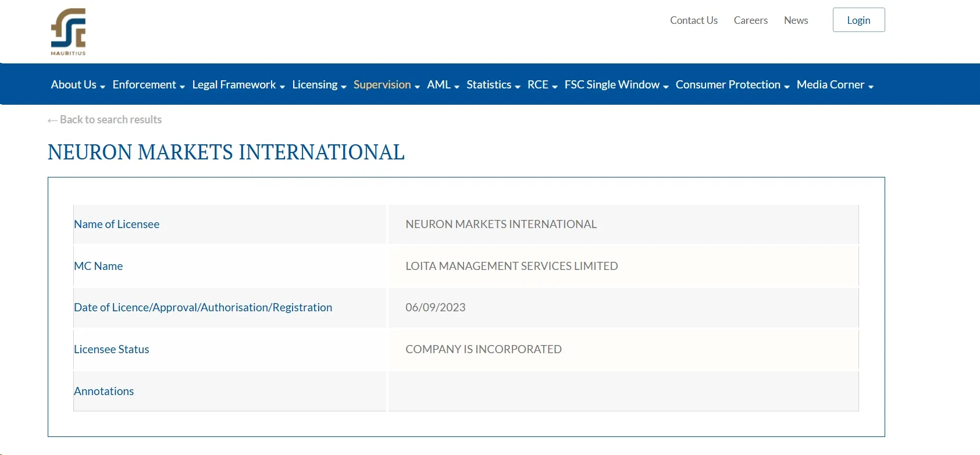Open the Contact Us page
This screenshot has height=455, width=980.
pos(694,20)
